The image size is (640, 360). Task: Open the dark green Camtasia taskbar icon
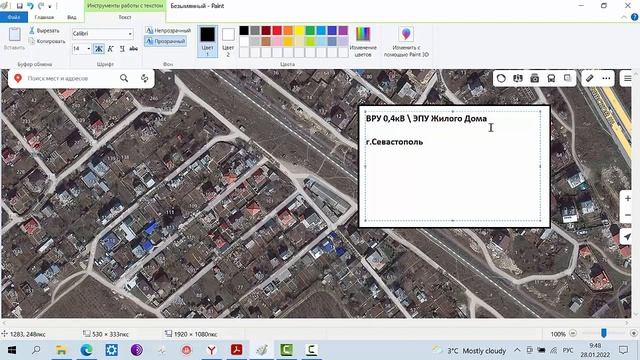[x=287, y=350]
